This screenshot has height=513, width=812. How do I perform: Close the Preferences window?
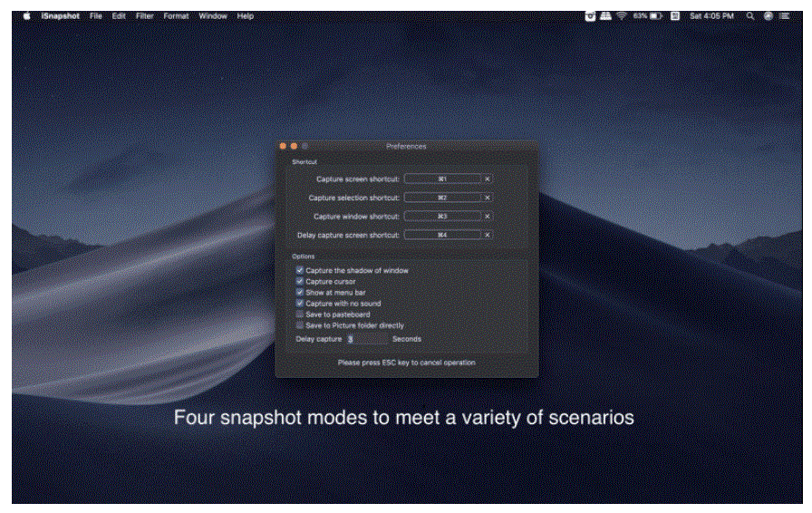tap(284, 146)
